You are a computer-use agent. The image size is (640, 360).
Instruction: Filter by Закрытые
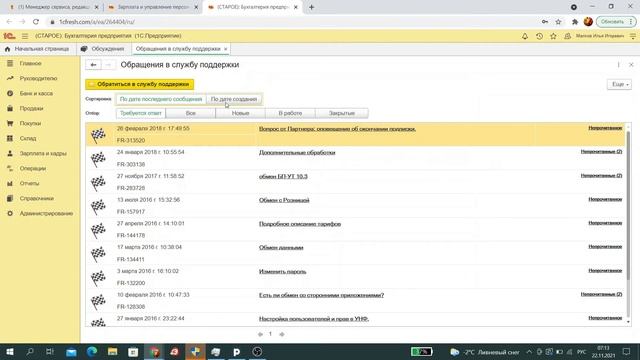pos(342,113)
